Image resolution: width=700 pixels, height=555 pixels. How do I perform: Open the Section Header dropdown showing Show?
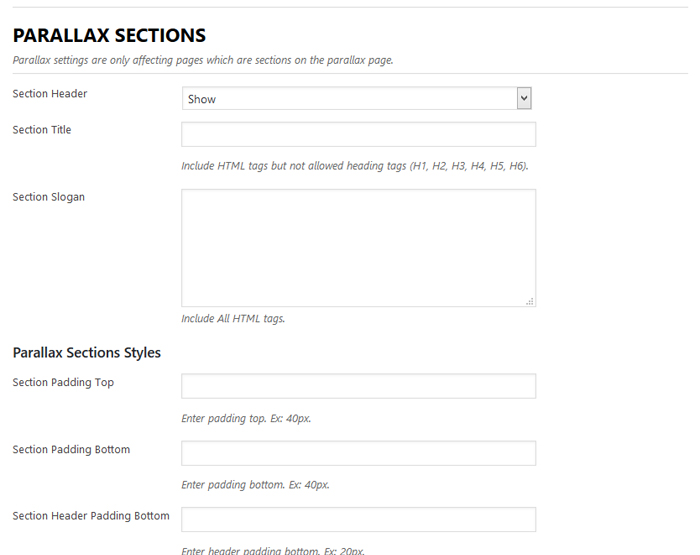pos(348,98)
